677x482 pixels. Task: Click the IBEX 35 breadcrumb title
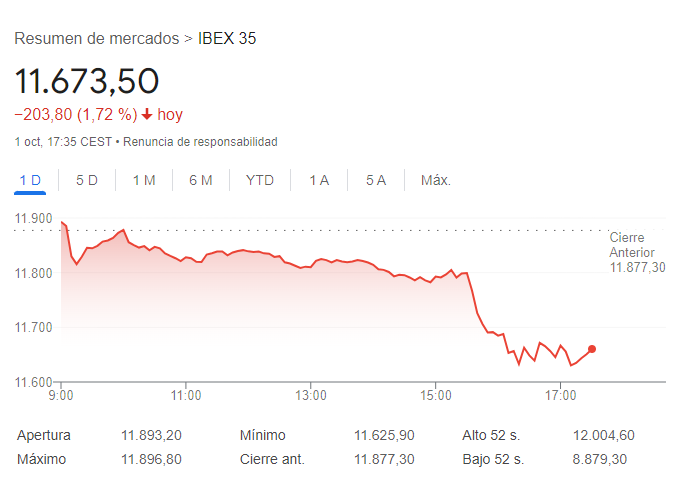tap(227, 39)
